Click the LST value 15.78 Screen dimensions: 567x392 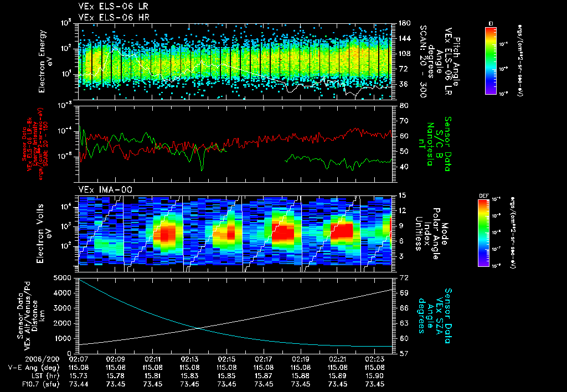tap(115, 376)
